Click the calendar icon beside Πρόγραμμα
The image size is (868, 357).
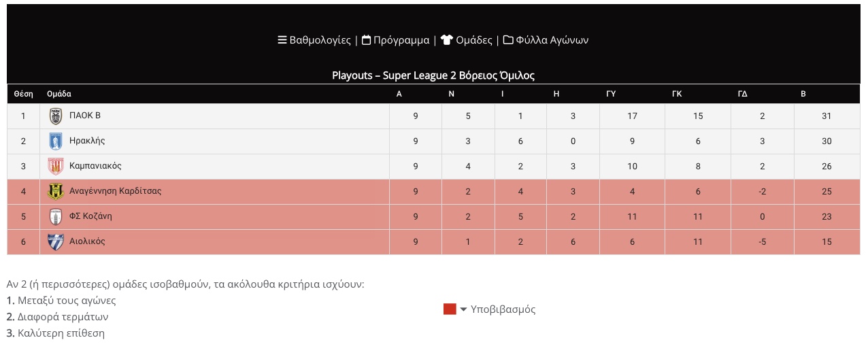pos(366,40)
